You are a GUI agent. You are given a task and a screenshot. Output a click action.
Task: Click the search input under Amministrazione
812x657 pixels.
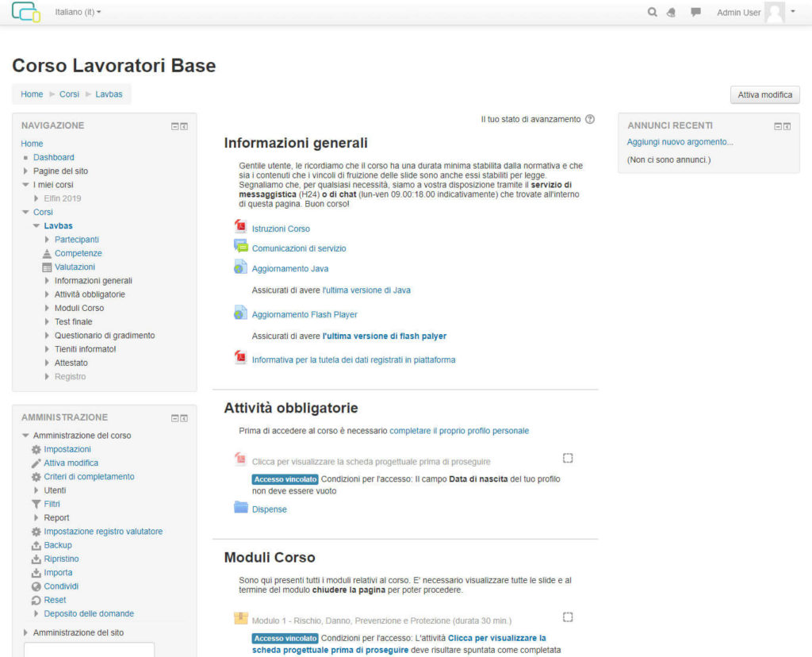89,649
